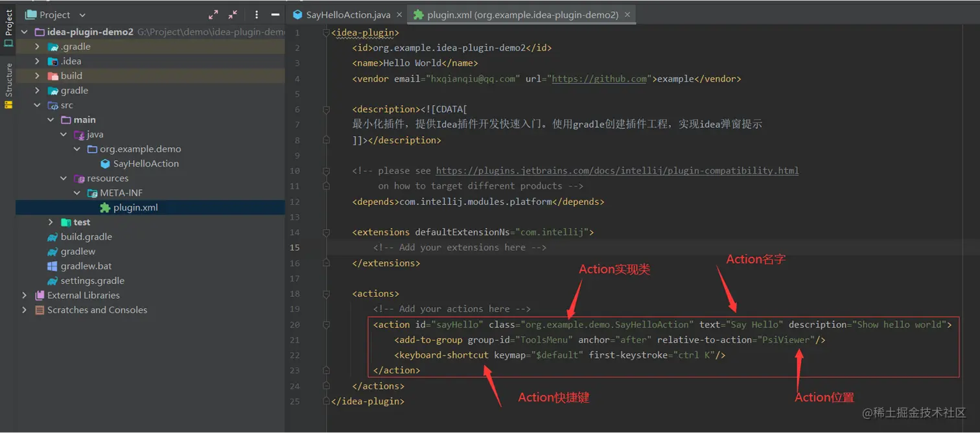Click the 'Hello World' name text
Image resolution: width=980 pixels, height=433 pixels.
[x=412, y=64]
